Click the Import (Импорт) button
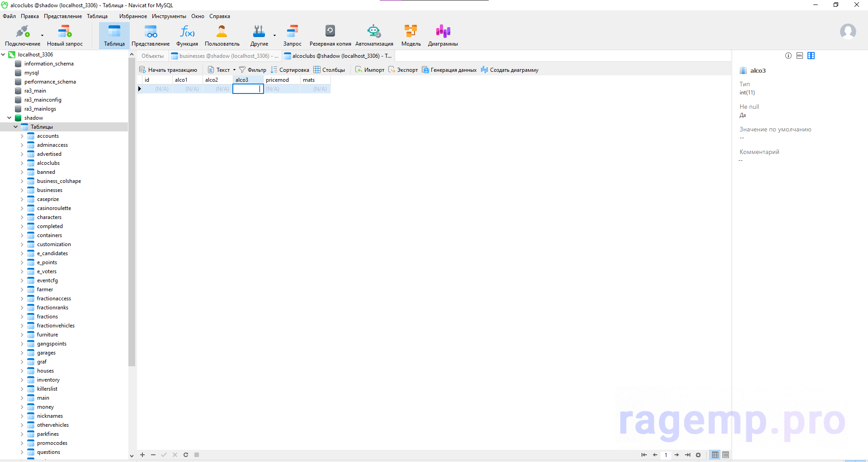 pyautogui.click(x=370, y=70)
